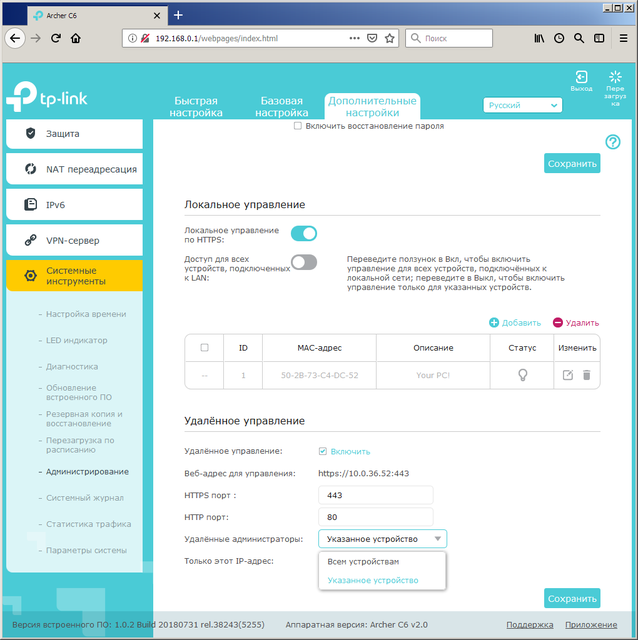Open Системный журнал in sidebar
638x640 pixels.
[85, 498]
